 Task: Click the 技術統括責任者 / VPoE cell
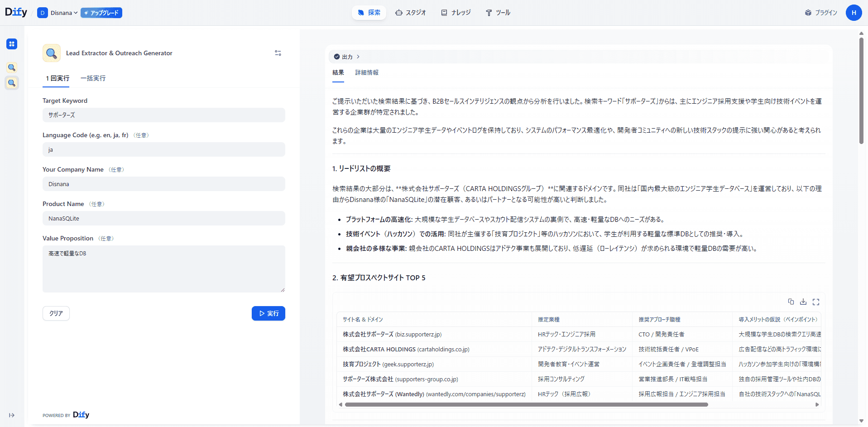tap(682, 349)
